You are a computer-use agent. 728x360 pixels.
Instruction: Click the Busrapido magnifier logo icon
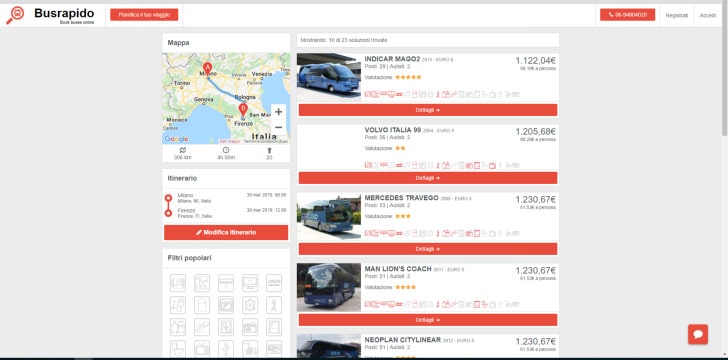coord(14,15)
